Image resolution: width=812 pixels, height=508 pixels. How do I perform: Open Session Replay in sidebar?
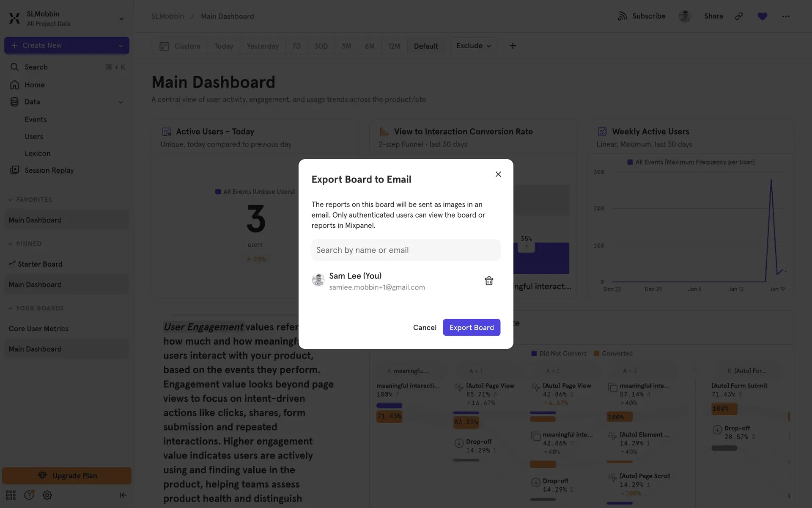49,170
